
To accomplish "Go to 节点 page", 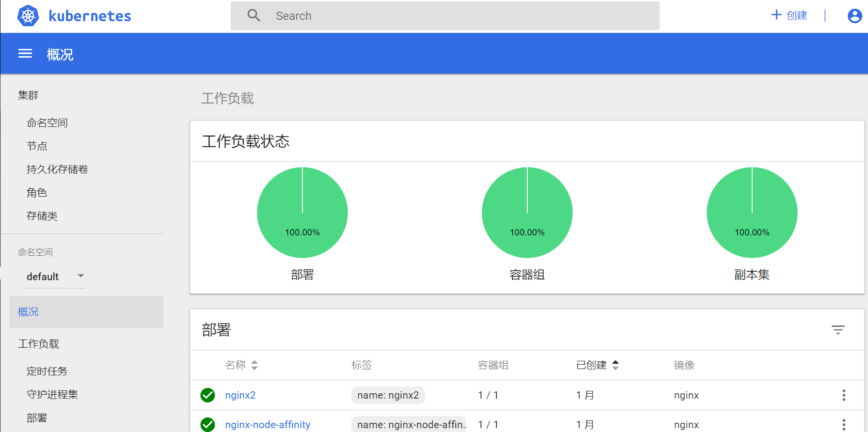I will [x=37, y=146].
